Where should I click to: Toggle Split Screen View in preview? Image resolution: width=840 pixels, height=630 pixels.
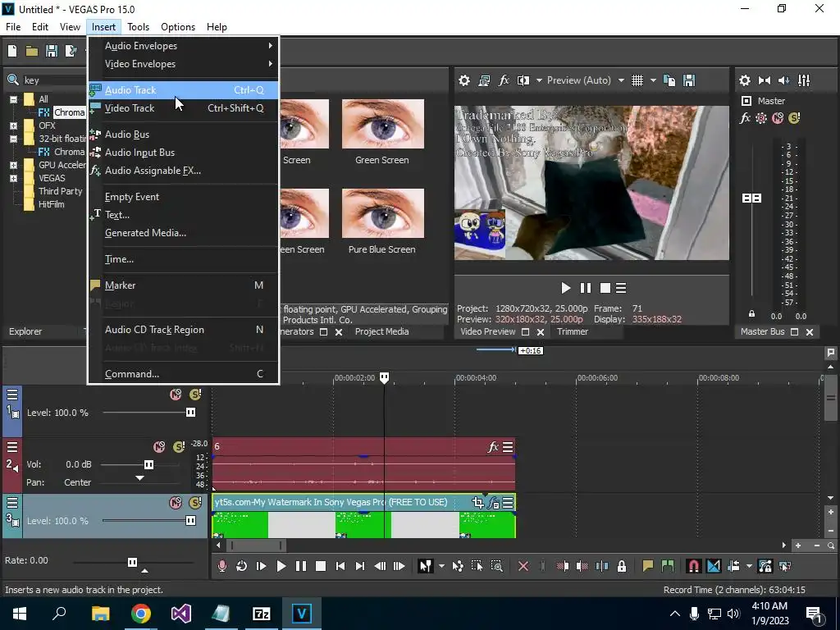[523, 80]
